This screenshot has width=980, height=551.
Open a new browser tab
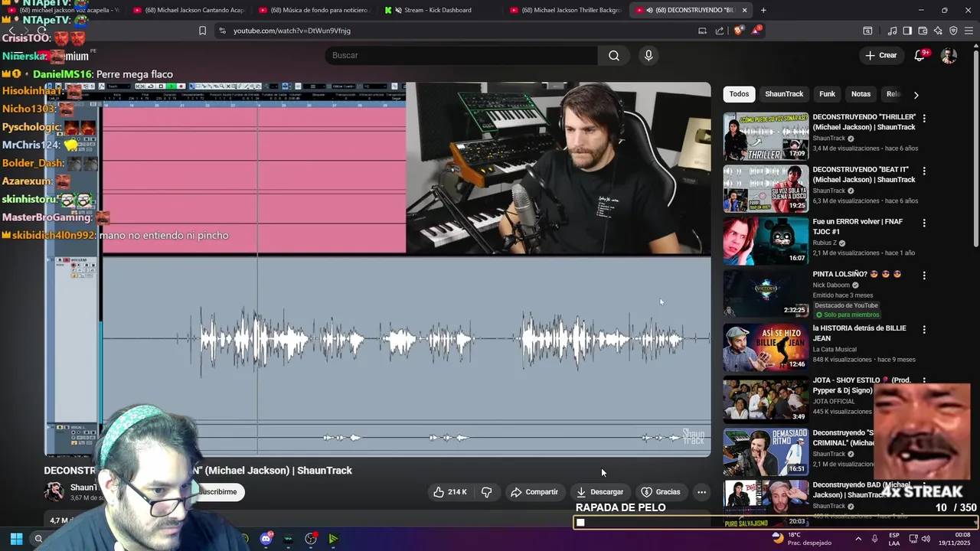[763, 10]
